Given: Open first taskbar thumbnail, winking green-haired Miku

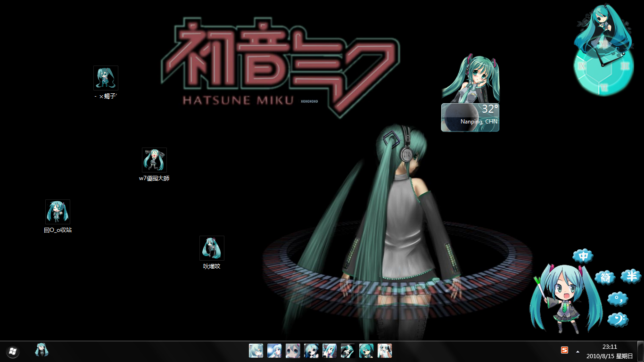Looking at the screenshot, I should [x=256, y=351].
